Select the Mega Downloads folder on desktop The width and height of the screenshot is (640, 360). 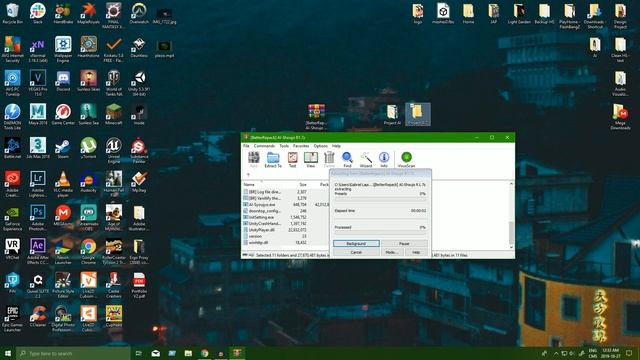click(x=620, y=117)
